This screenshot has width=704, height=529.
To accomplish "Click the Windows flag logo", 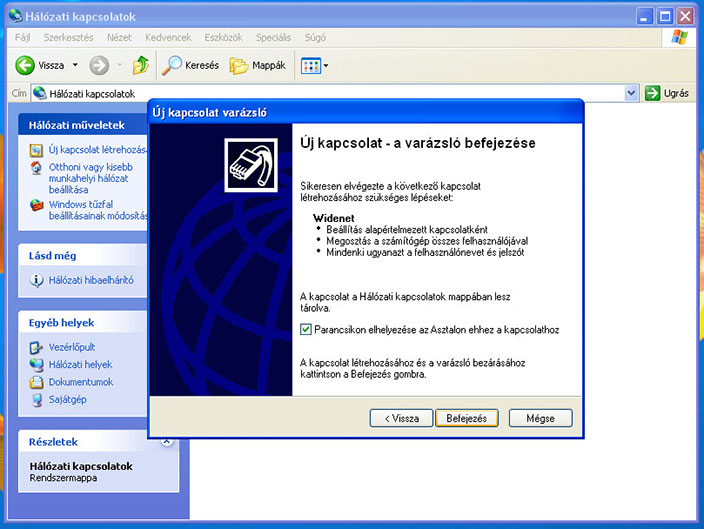I will (x=679, y=38).
